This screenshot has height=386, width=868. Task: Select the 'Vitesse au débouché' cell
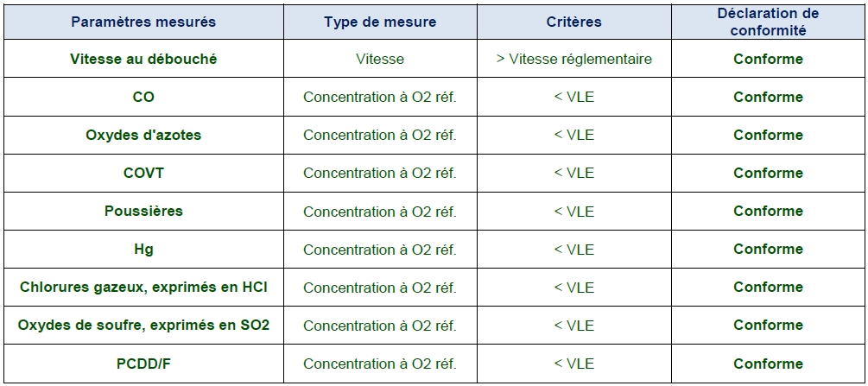143,60
